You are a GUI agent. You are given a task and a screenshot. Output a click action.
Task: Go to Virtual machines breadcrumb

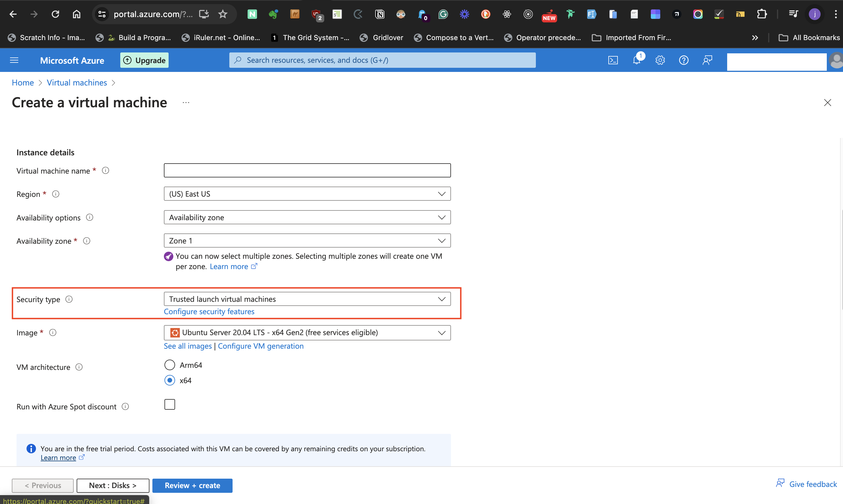pos(77,83)
